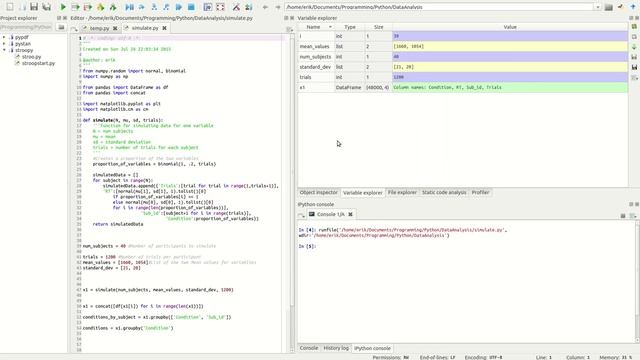
Task: Close the simulate.py tab
Action: click(164, 28)
